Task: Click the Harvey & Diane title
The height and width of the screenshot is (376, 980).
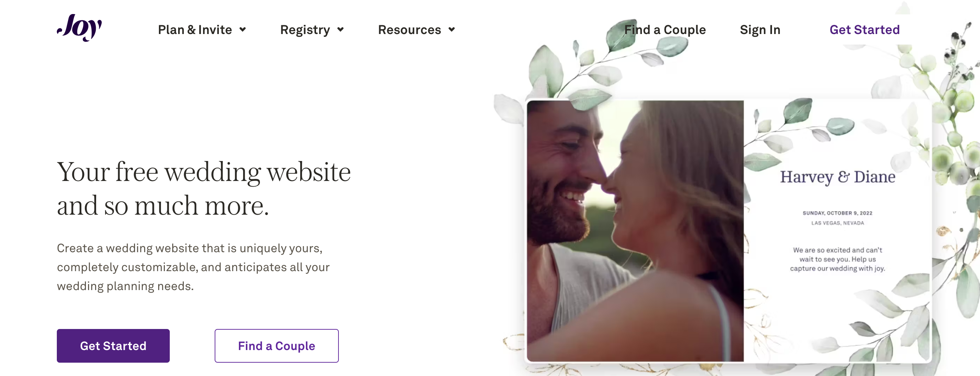Action: 837,177
